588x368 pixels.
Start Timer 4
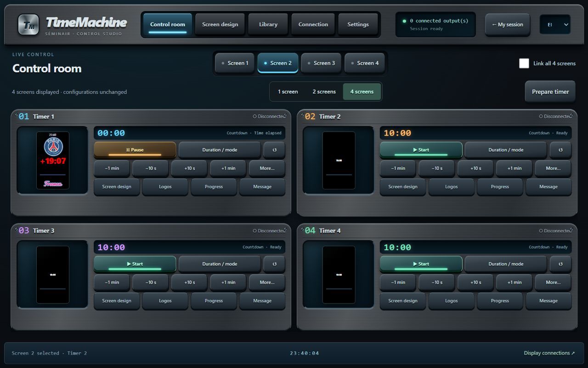tap(421, 264)
